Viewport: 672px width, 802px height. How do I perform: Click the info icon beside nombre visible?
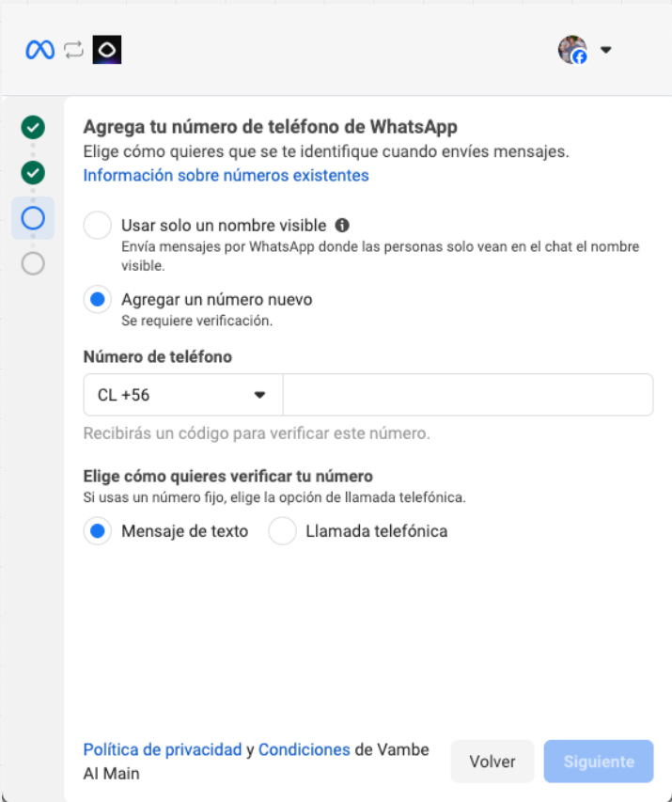342,226
